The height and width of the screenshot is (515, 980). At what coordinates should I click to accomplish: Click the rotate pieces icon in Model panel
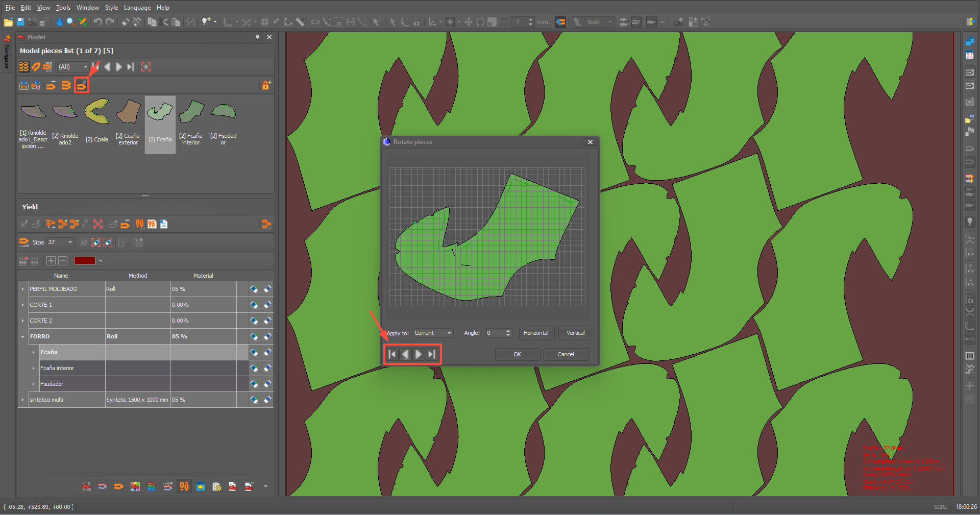point(81,86)
